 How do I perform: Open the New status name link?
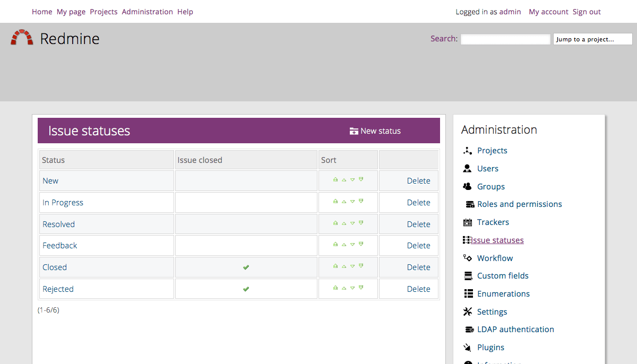point(50,181)
